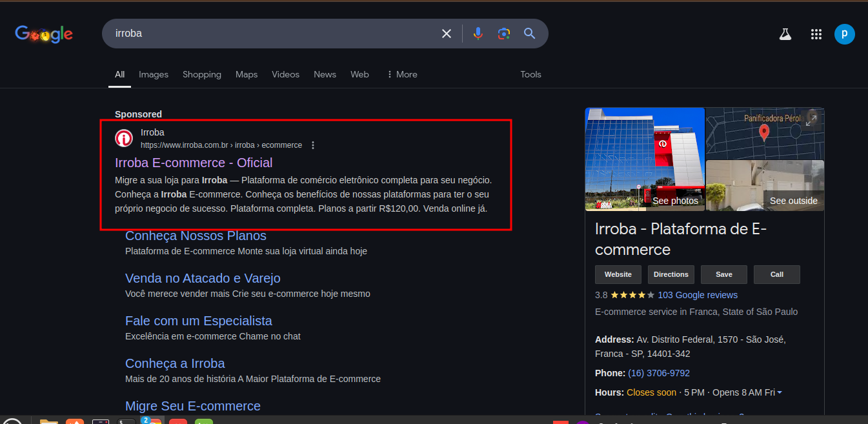Click the 'Irroba - Plataforma de E-commerce' panel title
The image size is (868, 424).
coord(681,239)
